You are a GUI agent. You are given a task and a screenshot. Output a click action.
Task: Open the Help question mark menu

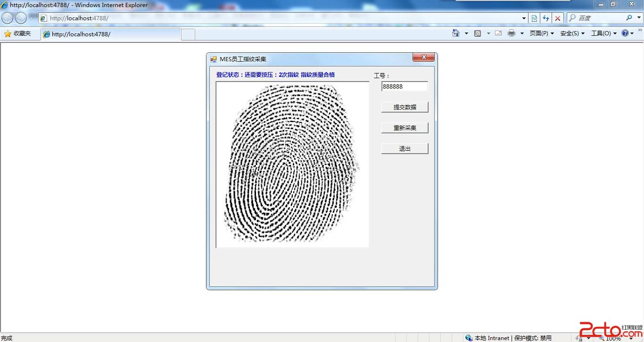627,33
